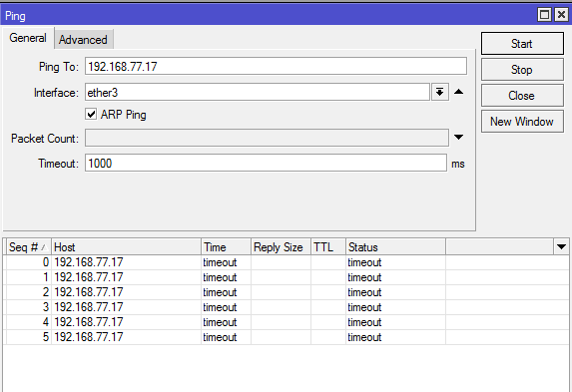
Task: Select host 192.168.77.17 in Seq 2 row
Action: (89, 292)
